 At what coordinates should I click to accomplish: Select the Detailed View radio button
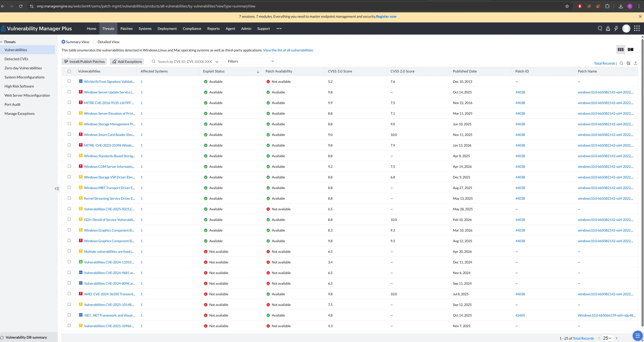[x=95, y=42]
